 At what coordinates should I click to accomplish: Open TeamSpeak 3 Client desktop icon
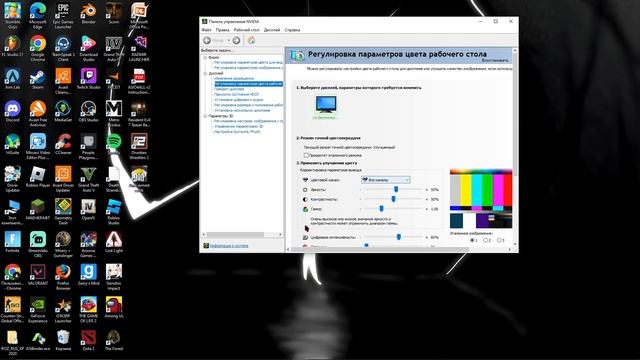(63, 49)
